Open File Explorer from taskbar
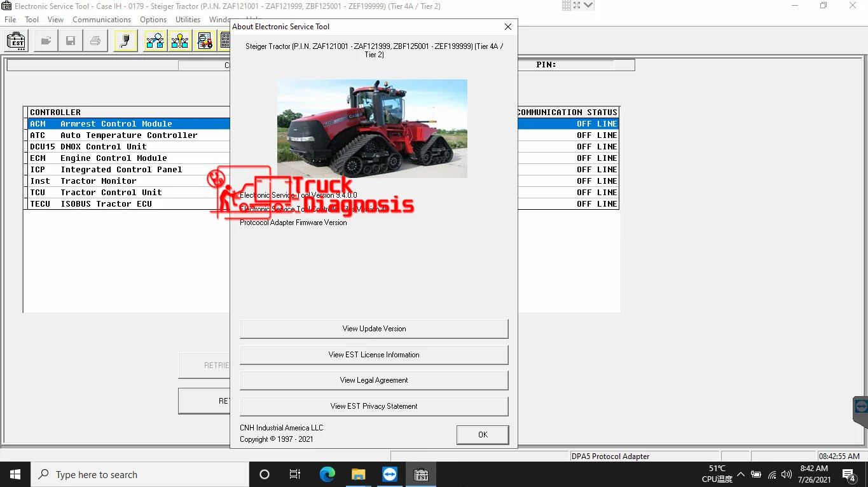This screenshot has width=868, height=487. click(358, 474)
